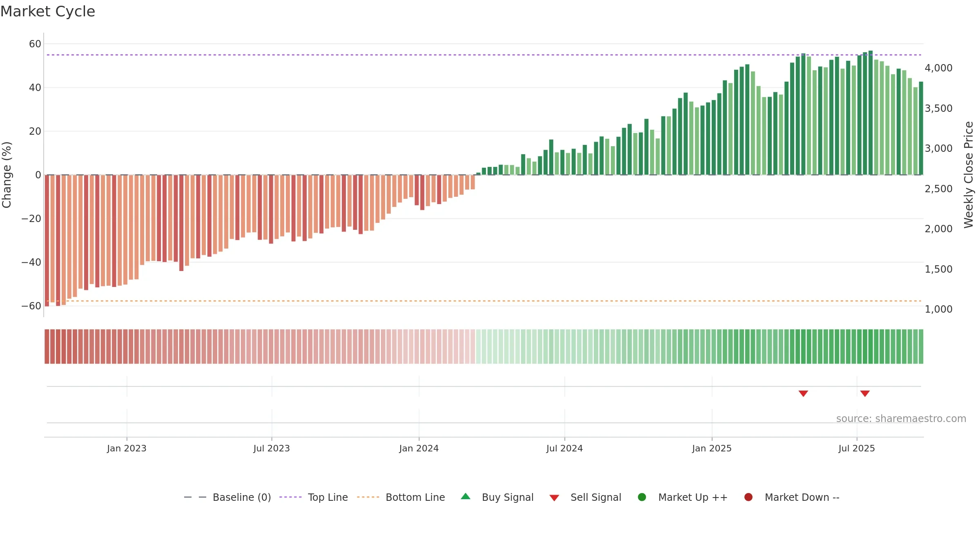Click the Weekly Close Price axis title
This screenshot has width=980, height=551.
point(969,175)
